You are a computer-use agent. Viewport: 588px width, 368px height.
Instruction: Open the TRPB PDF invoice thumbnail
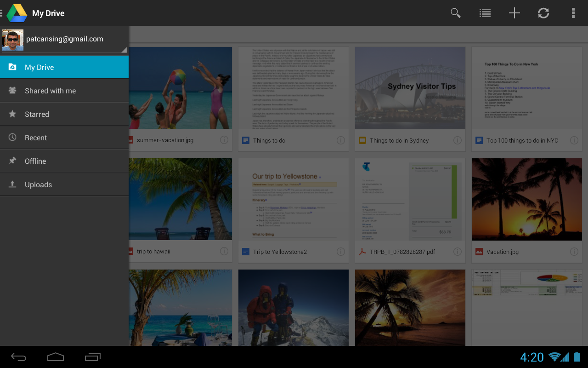pos(410,199)
